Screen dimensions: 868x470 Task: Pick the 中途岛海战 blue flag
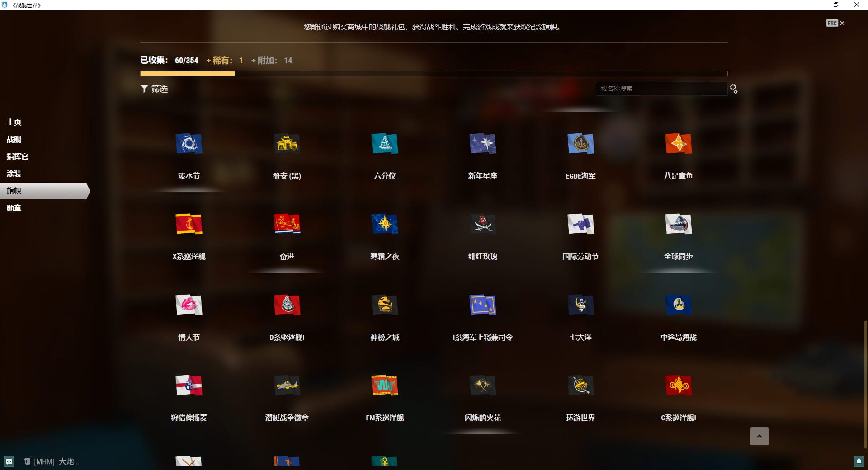tap(678, 305)
